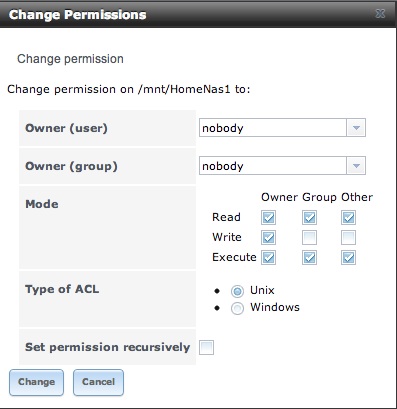Enable Set permission recursively checkbox

(x=206, y=348)
